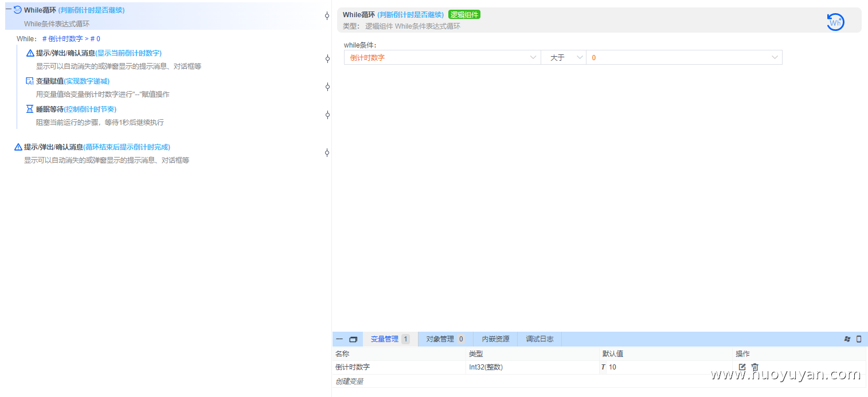Viewport: 868px width, 397px height.
Task: Click default value 10 cell
Action: 666,367
